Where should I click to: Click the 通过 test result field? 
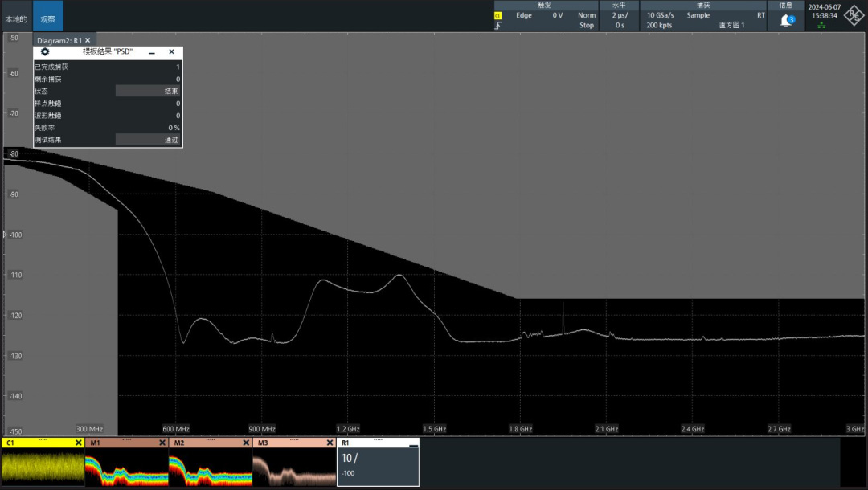coord(148,140)
